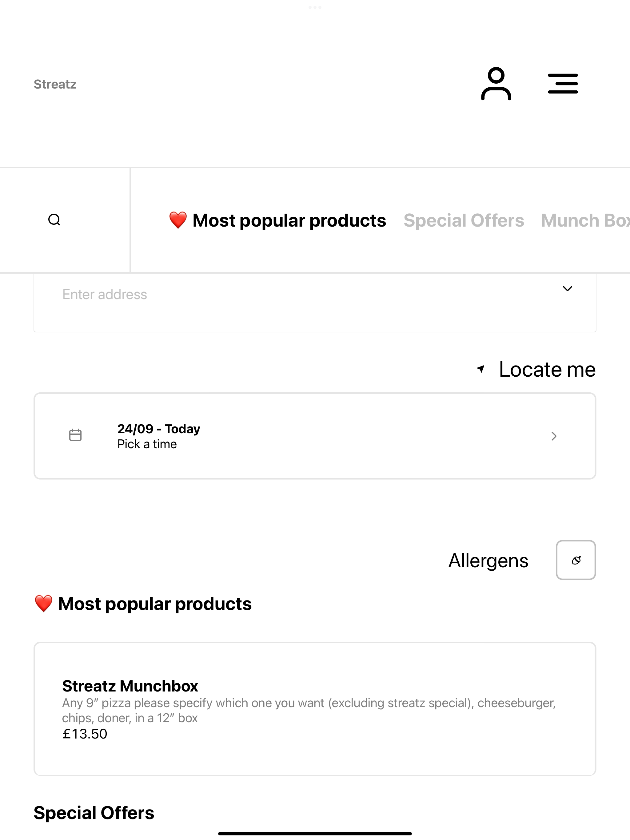Open the user account profile icon
The width and height of the screenshot is (630, 840).
coord(496,84)
